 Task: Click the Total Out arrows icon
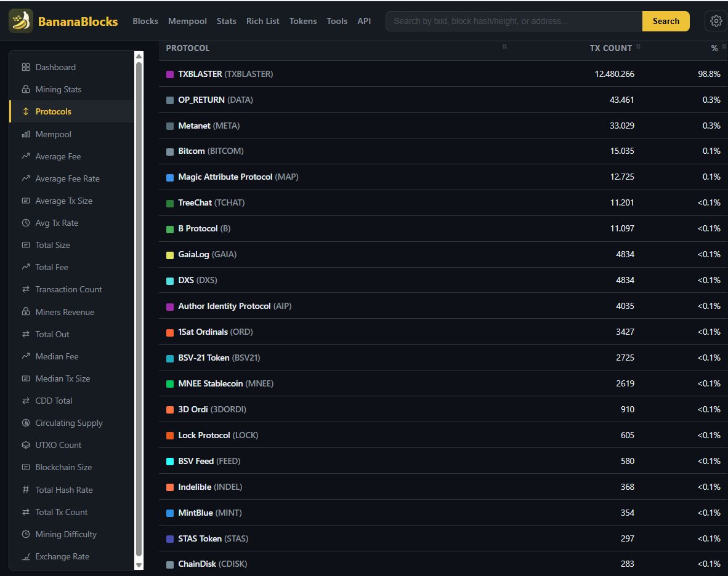click(x=25, y=334)
